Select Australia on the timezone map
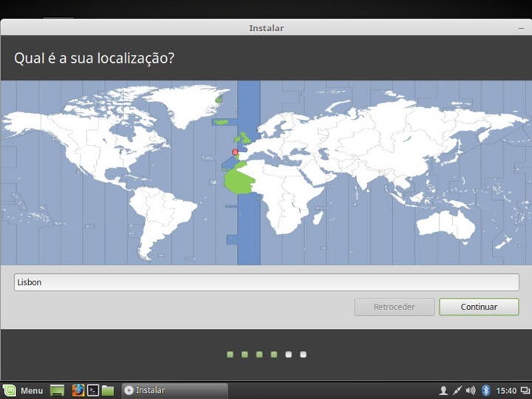 point(446,225)
